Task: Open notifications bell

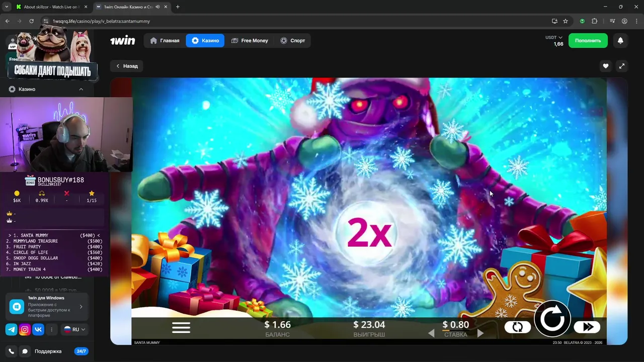Action: 620,41
